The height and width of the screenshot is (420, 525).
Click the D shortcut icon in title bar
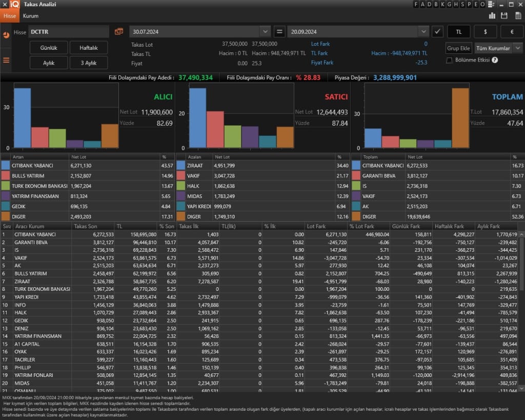tap(429, 4)
